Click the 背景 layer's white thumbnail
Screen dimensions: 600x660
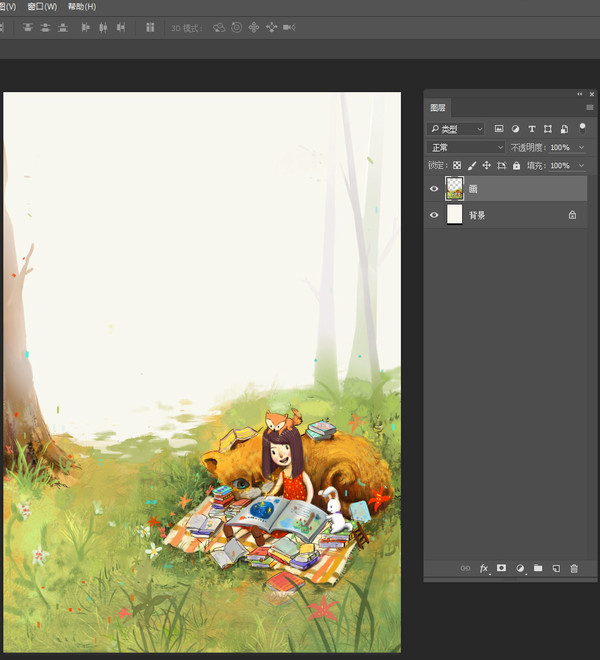454,215
